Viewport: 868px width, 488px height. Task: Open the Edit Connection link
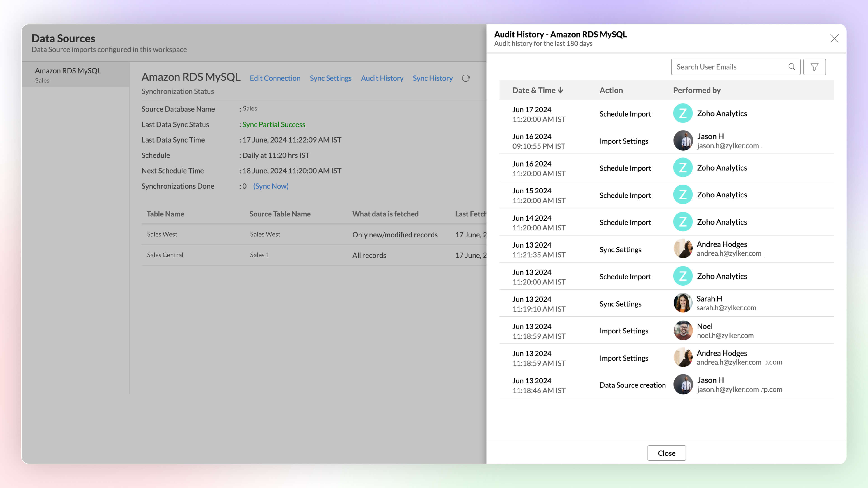[x=275, y=78]
